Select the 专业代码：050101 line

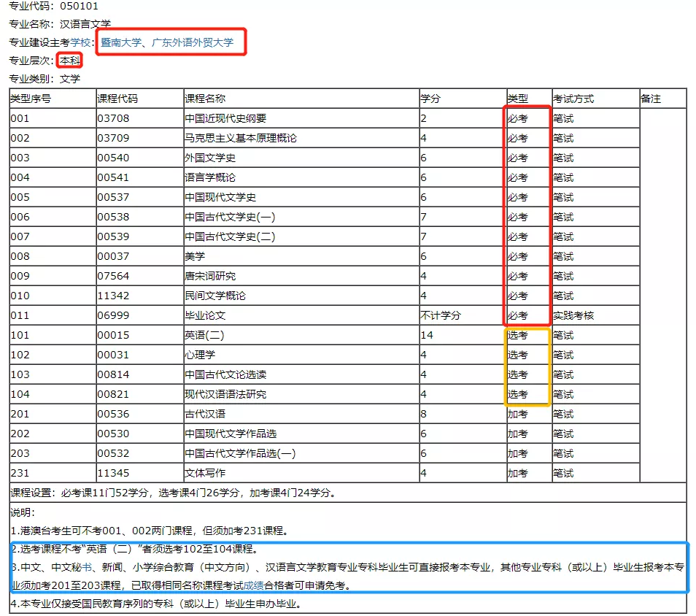(54, 7)
